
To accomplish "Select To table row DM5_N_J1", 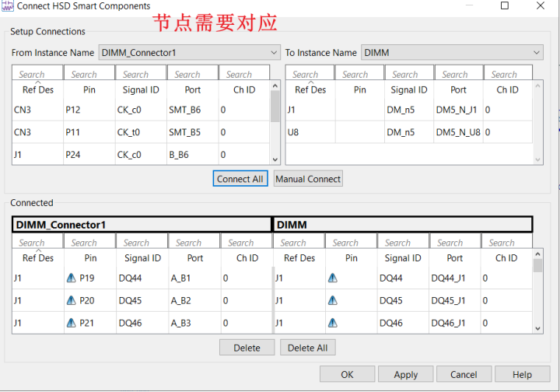I will (409, 110).
